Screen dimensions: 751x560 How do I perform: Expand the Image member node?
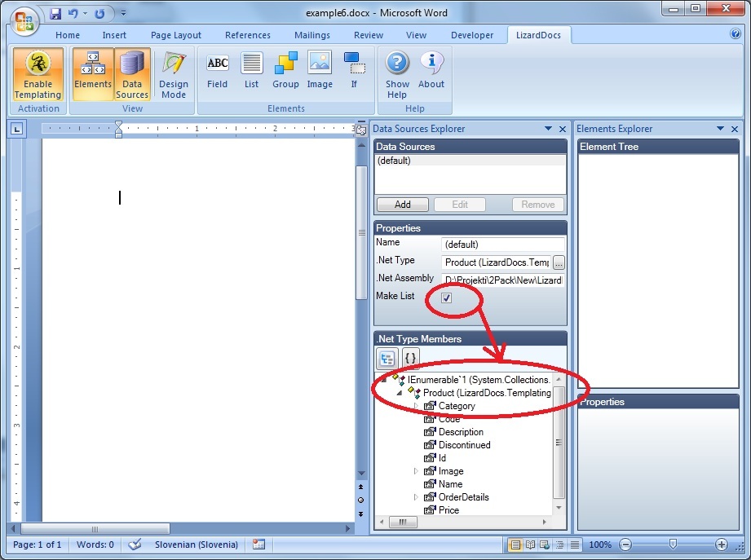click(x=416, y=471)
